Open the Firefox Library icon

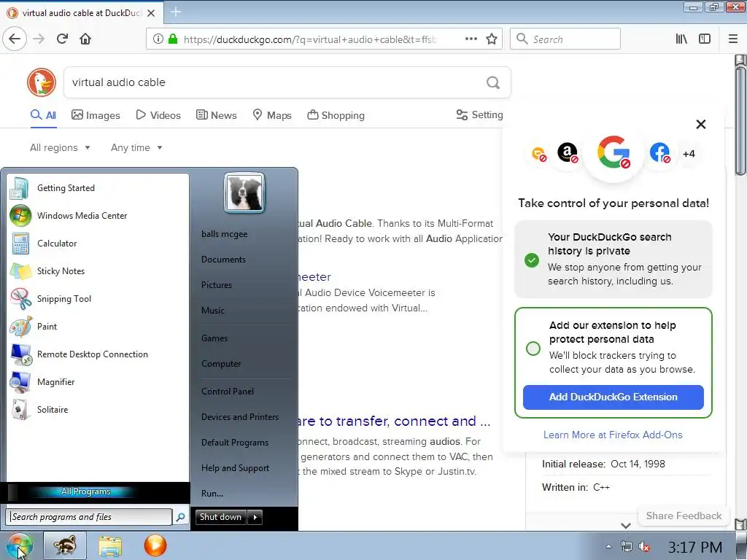(x=681, y=39)
